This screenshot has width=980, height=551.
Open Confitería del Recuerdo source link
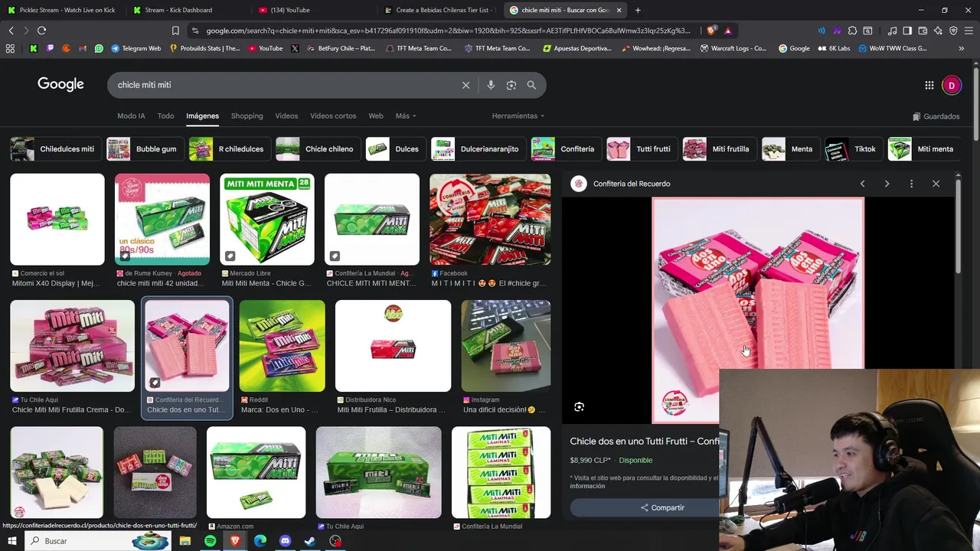click(x=631, y=184)
